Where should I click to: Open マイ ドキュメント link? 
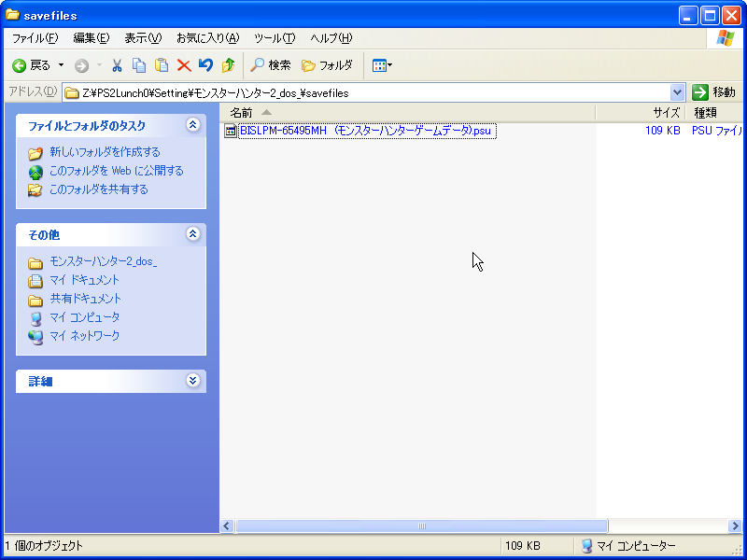(84, 280)
